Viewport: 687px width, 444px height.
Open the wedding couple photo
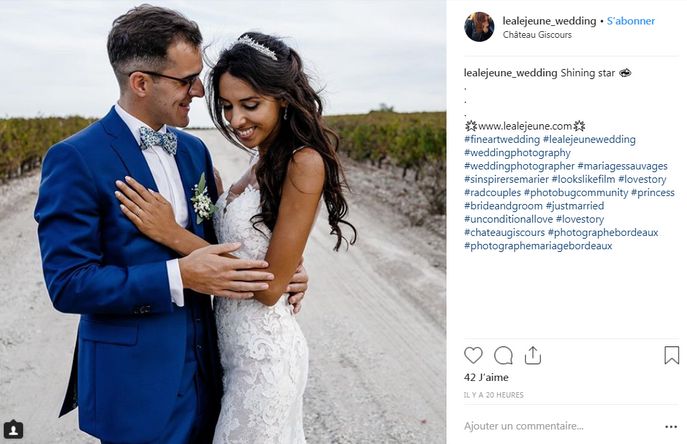coord(223,222)
